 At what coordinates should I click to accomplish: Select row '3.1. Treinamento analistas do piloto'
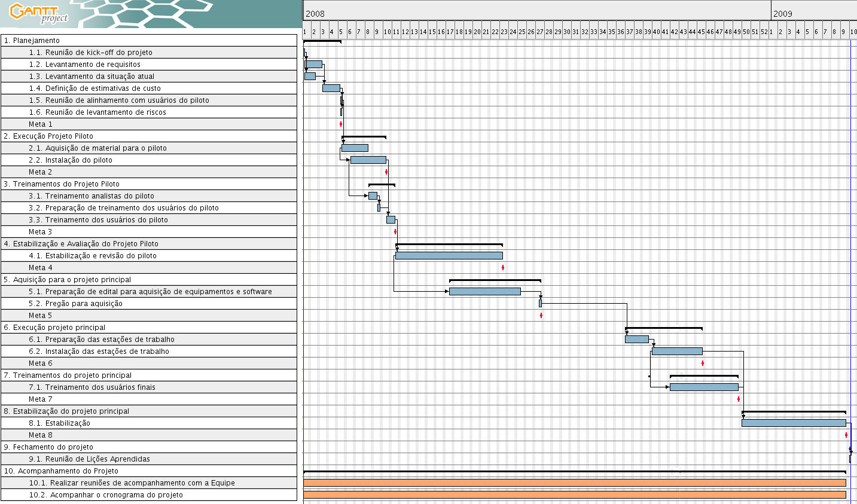[x=149, y=196]
